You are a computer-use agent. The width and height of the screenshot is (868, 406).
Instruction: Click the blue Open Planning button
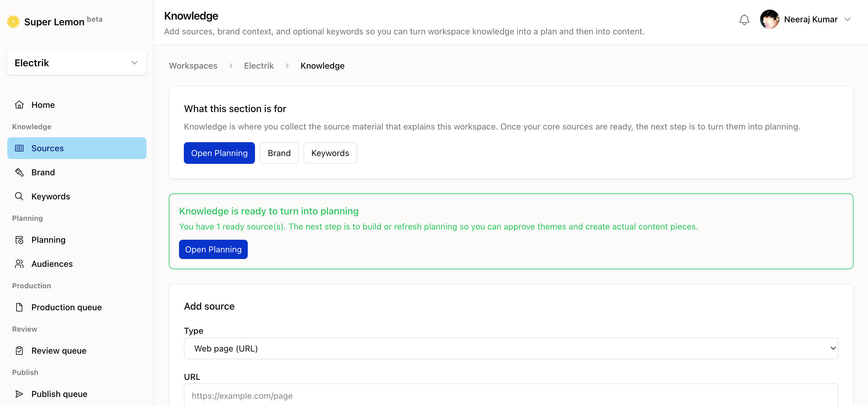click(219, 153)
